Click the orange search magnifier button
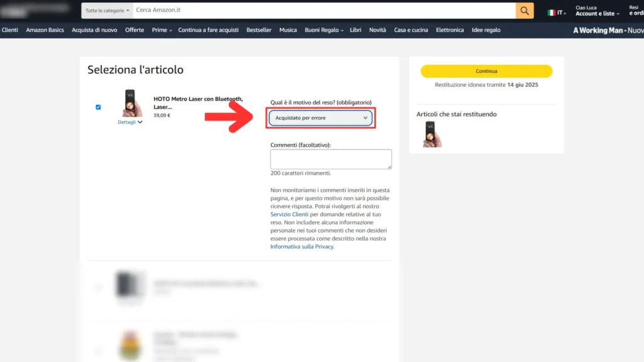 pos(525,11)
